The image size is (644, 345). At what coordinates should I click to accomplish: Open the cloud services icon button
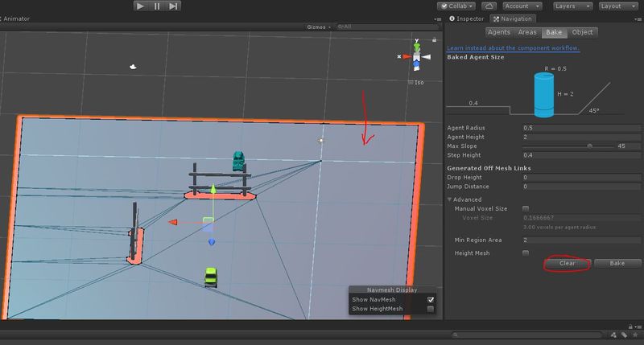[x=489, y=6]
